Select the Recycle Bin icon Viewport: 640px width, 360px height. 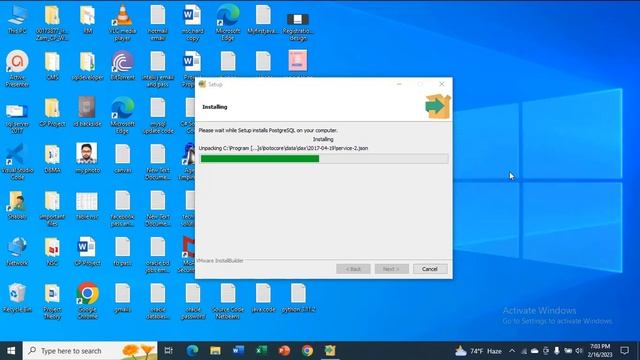pos(17,298)
